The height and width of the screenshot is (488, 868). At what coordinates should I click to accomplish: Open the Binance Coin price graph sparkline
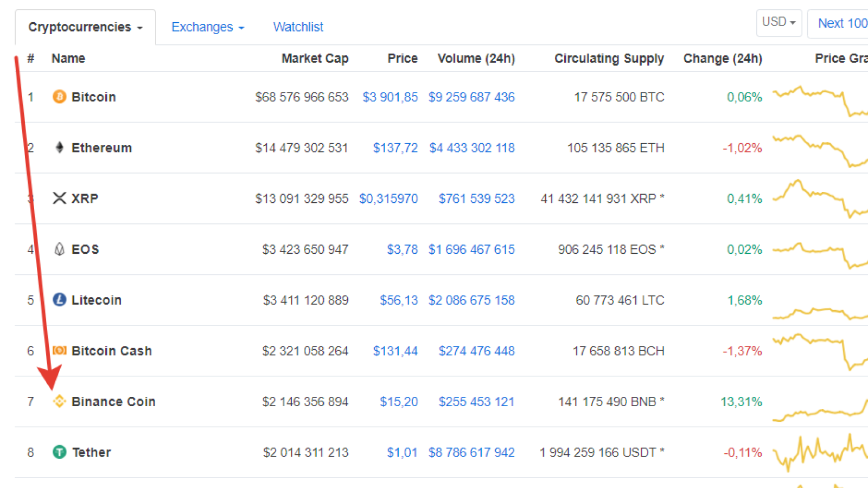point(820,410)
